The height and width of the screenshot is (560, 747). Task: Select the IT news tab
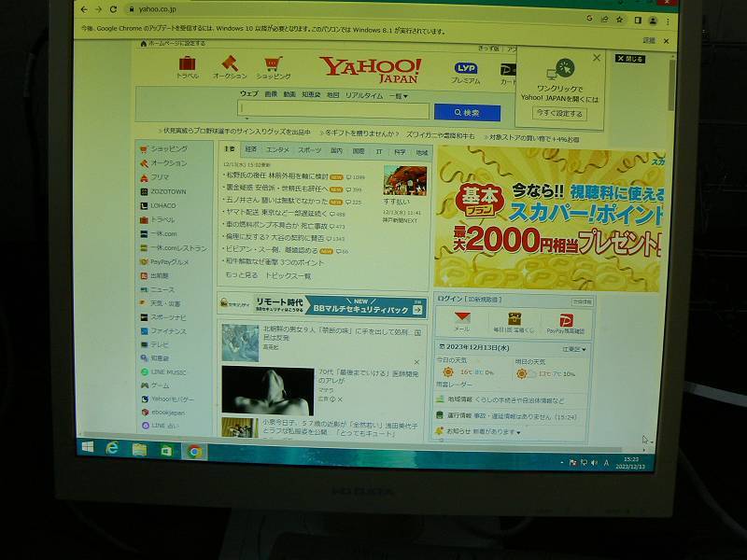point(379,152)
